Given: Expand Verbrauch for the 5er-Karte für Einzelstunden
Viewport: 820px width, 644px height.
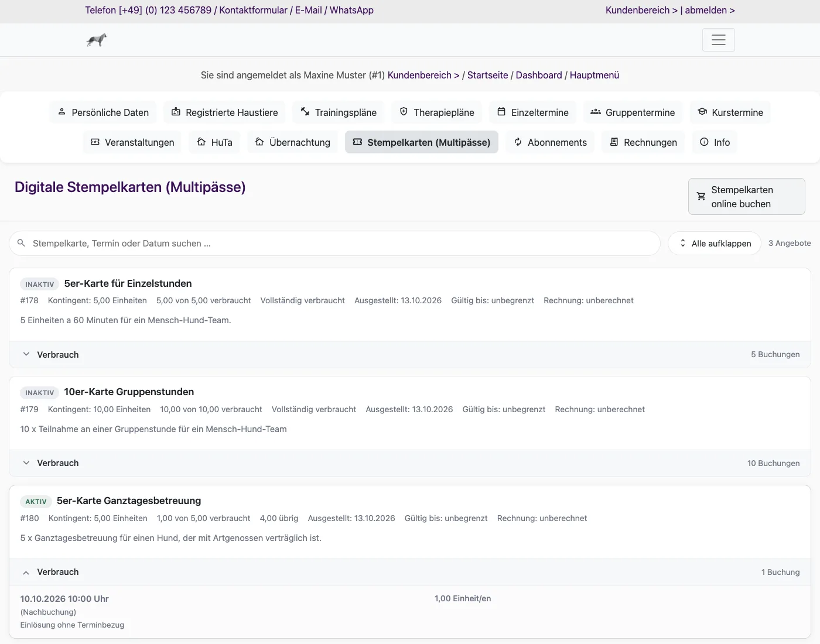Looking at the screenshot, I should (x=410, y=354).
